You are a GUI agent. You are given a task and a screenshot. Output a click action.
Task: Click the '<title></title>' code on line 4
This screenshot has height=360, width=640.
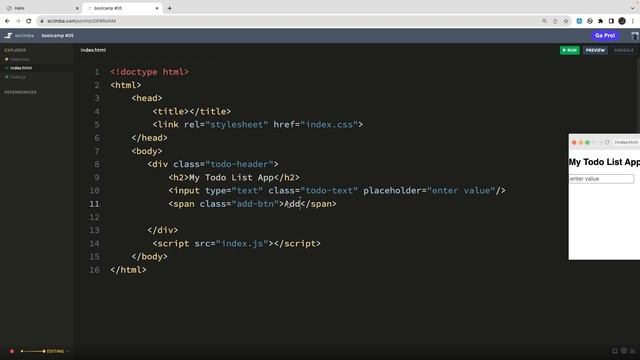coord(192,111)
